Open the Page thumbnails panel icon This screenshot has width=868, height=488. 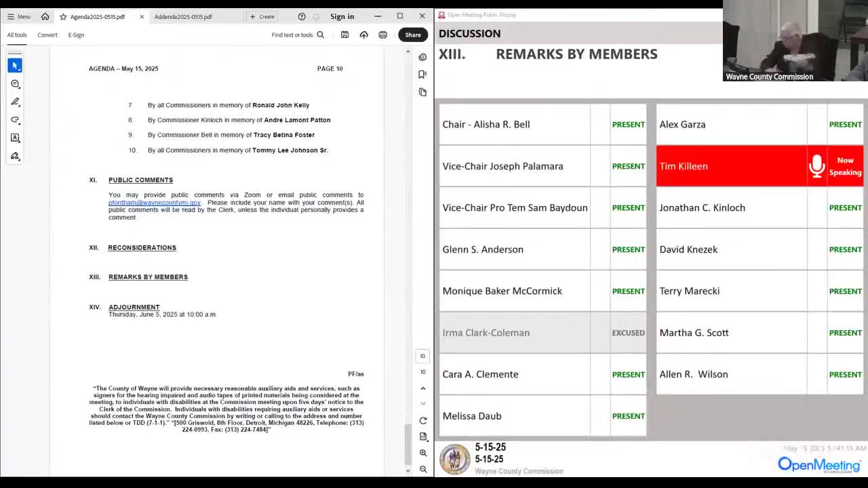pos(422,92)
